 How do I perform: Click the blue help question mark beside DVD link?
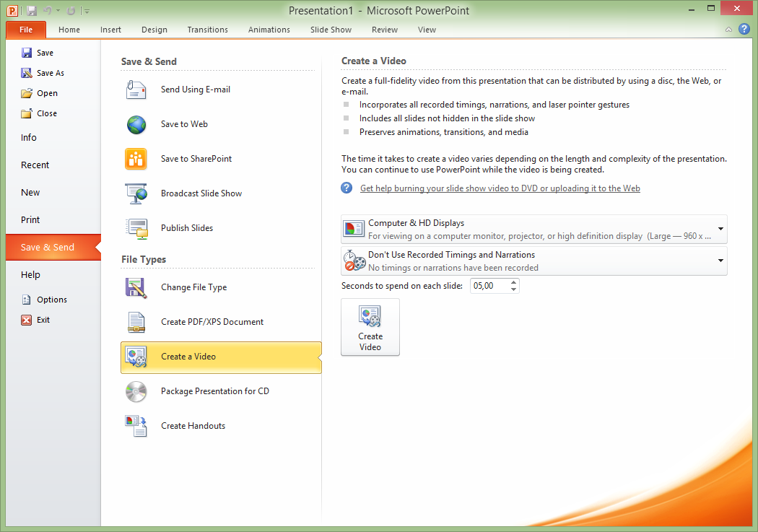347,188
